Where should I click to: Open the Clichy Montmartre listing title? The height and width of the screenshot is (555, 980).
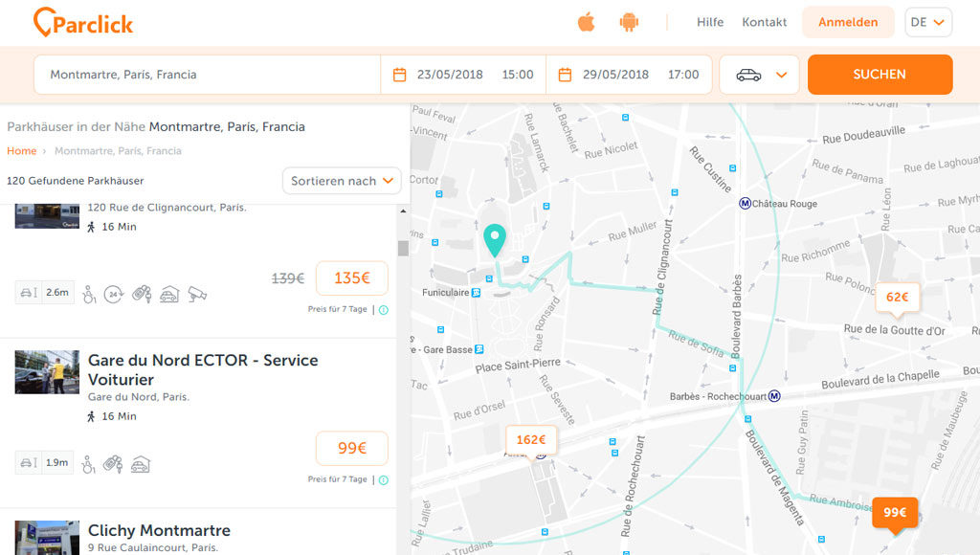[160, 531]
